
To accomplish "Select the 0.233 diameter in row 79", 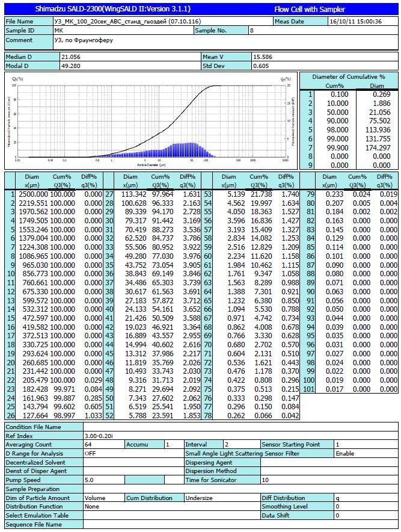I will [334, 194].
